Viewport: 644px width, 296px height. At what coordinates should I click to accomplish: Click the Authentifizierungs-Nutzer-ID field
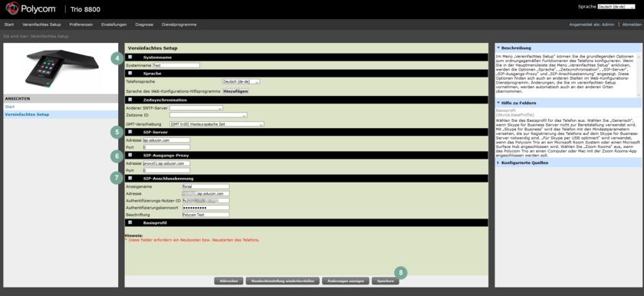pyautogui.click(x=205, y=201)
